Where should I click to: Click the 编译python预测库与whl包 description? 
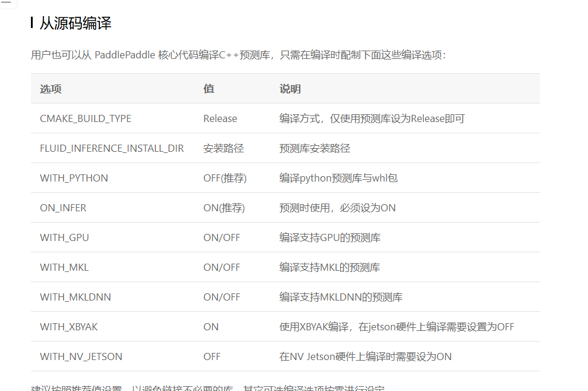click(338, 178)
